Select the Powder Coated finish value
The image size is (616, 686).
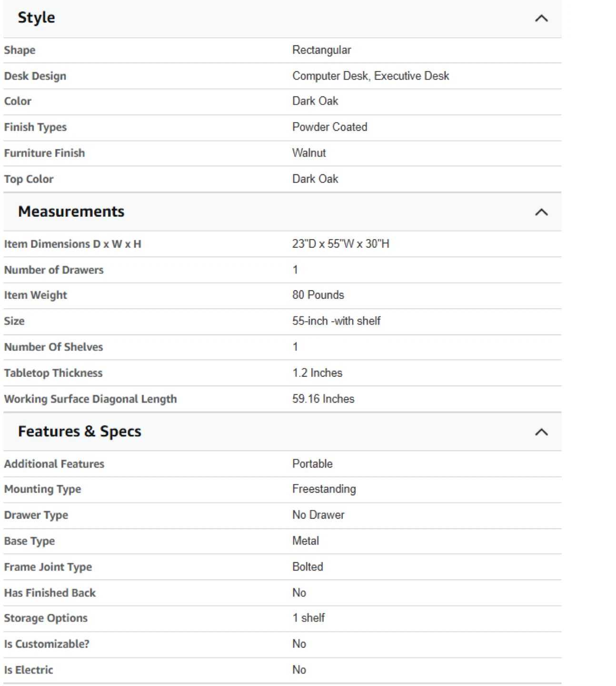pyautogui.click(x=330, y=127)
